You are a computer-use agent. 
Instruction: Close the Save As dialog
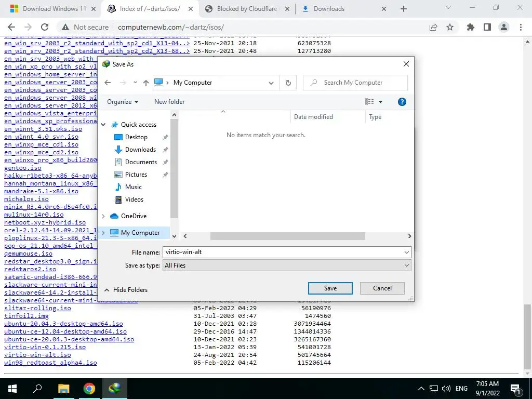(406, 64)
